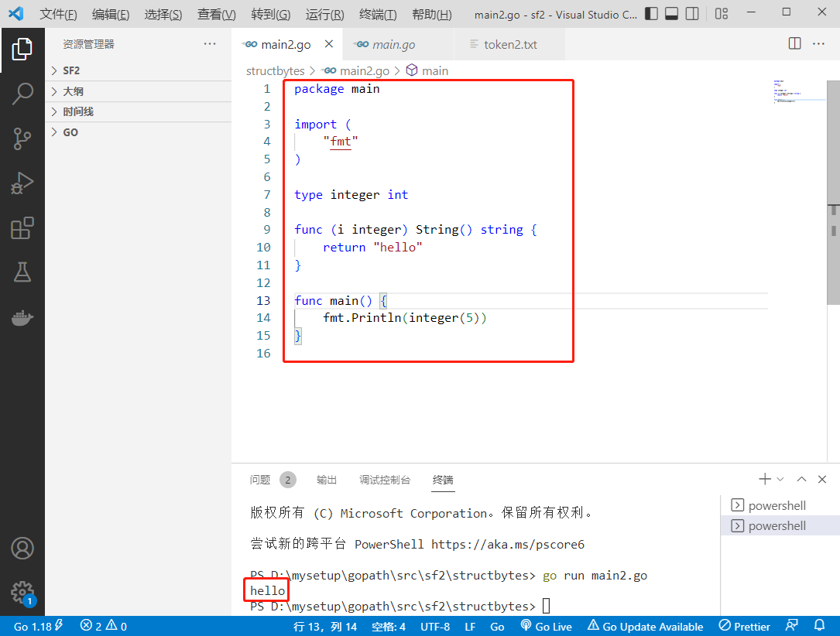Toggle the panel maximize chevron
840x636 pixels.
(801, 479)
